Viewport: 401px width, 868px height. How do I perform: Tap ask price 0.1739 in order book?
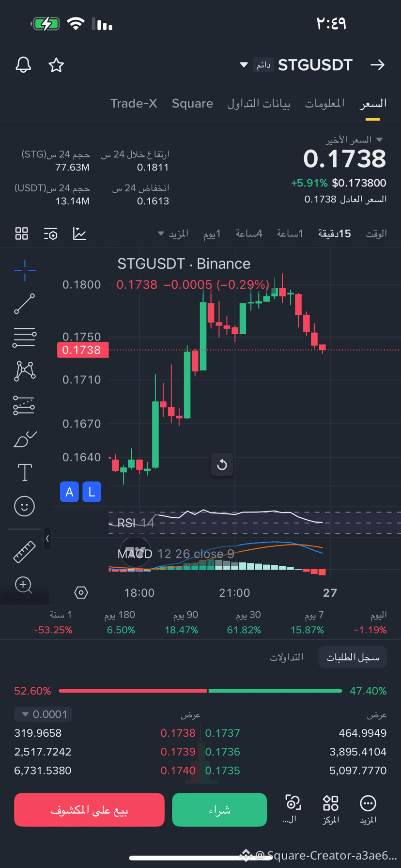click(178, 752)
